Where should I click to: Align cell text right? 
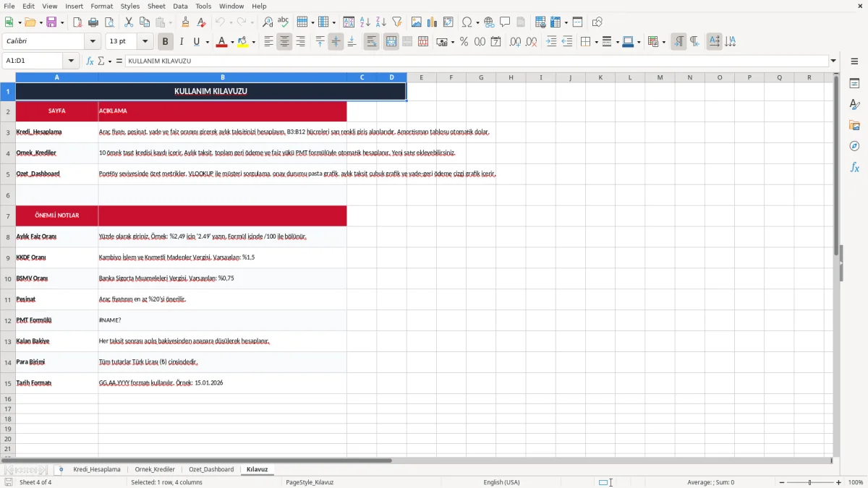coord(300,42)
